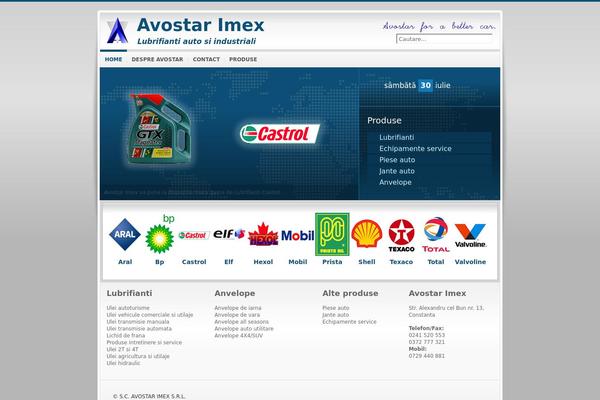
Task: Open Anvelope in the Produse panel
Action: tap(395, 182)
